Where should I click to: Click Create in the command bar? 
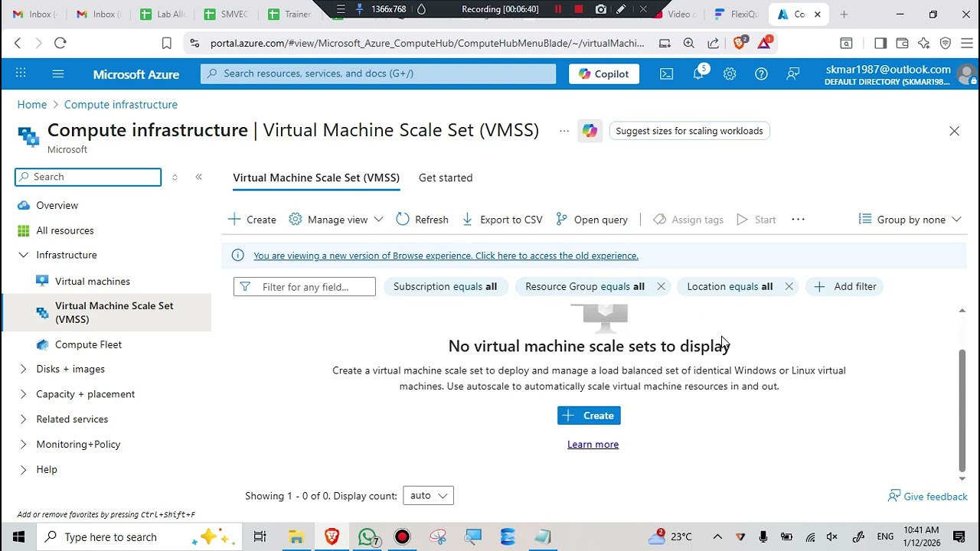(x=252, y=220)
